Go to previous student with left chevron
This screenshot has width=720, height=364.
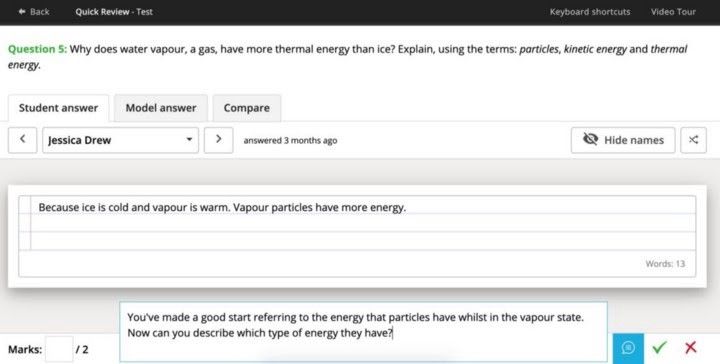(x=22, y=140)
